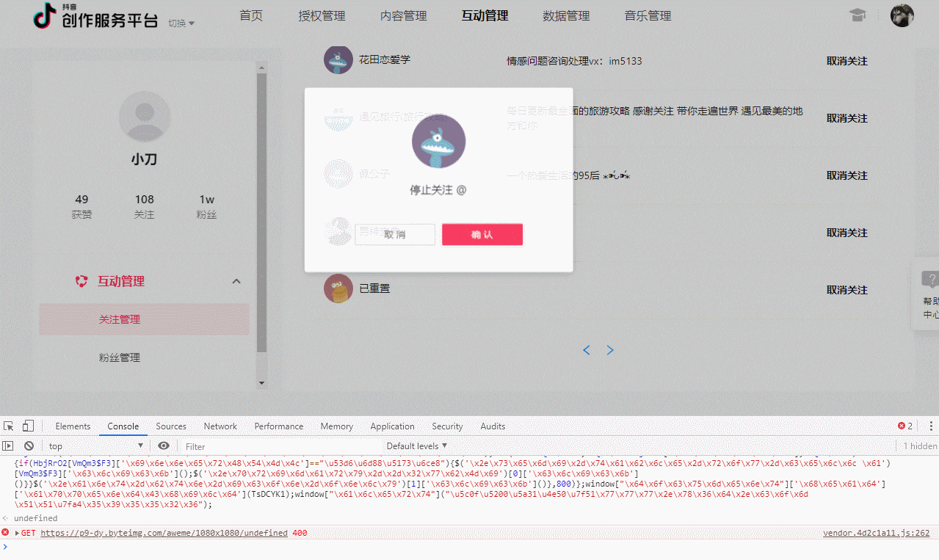Open the 'Default levels' filter dropdown

[x=416, y=446]
